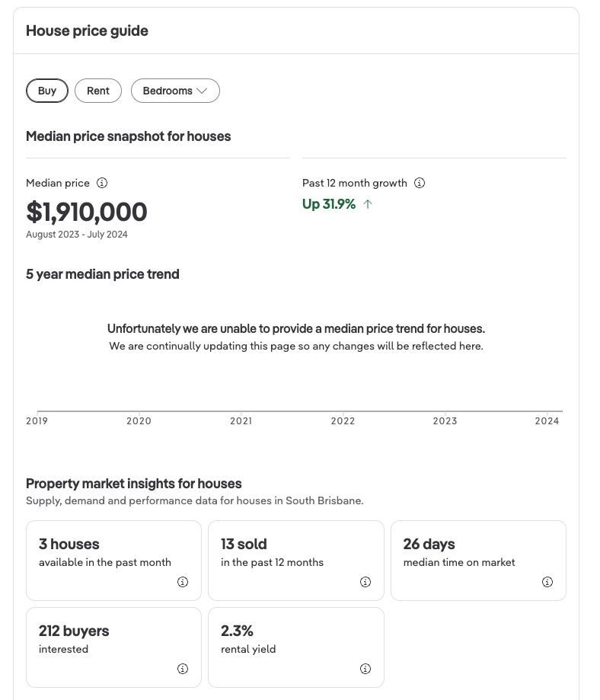Screen dimensions: 600x700
Task: Click info icon next to Median price
Action: click(102, 183)
